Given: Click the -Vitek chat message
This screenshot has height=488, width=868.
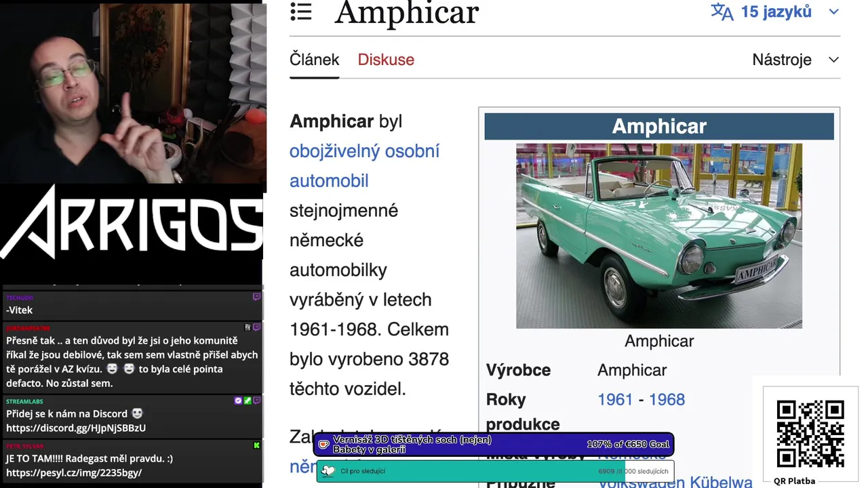Looking at the screenshot, I should click(x=19, y=310).
